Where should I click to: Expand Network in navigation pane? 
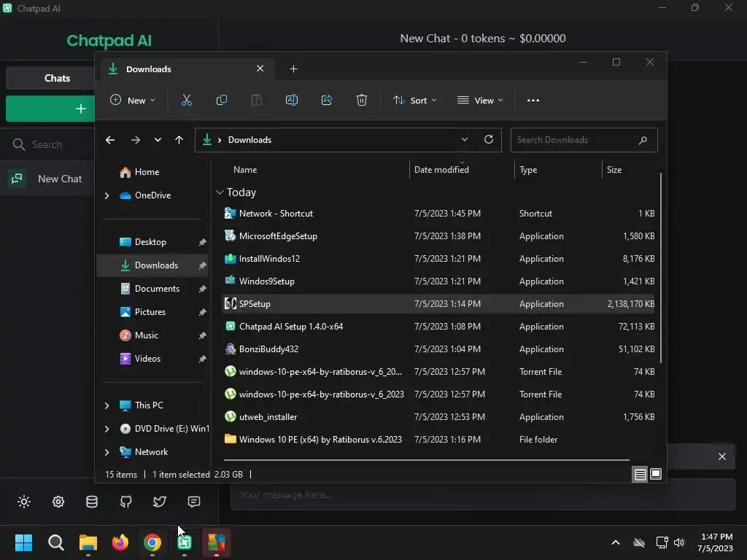point(107,452)
